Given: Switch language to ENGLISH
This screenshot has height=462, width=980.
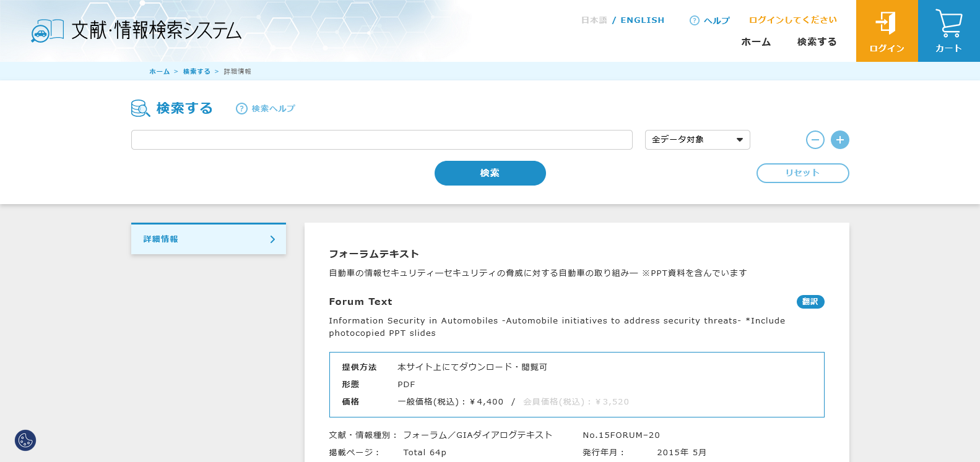Looking at the screenshot, I should [x=642, y=20].
